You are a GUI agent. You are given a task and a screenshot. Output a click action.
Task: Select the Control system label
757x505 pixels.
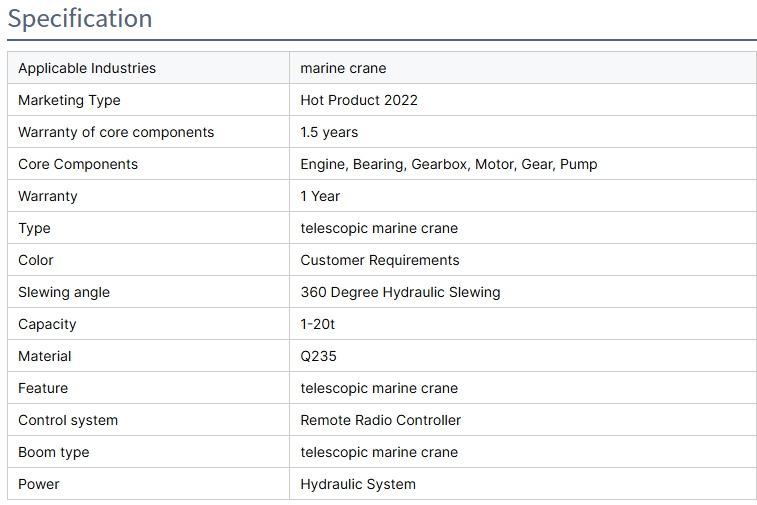point(68,420)
